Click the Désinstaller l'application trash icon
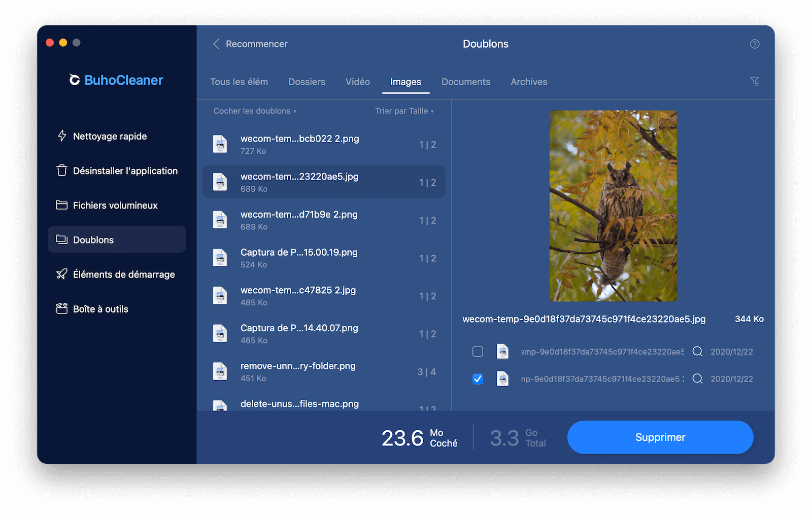This screenshot has width=812, height=513. (62, 170)
